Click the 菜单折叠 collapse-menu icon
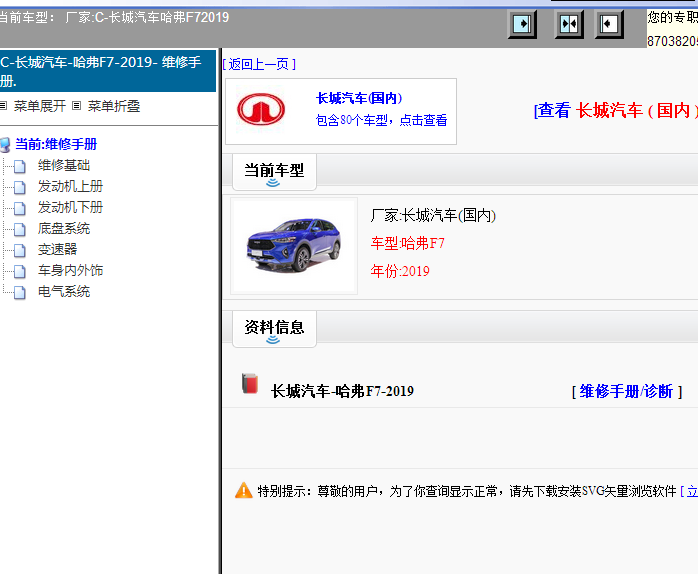Image resolution: width=698 pixels, height=574 pixels. click(x=77, y=106)
